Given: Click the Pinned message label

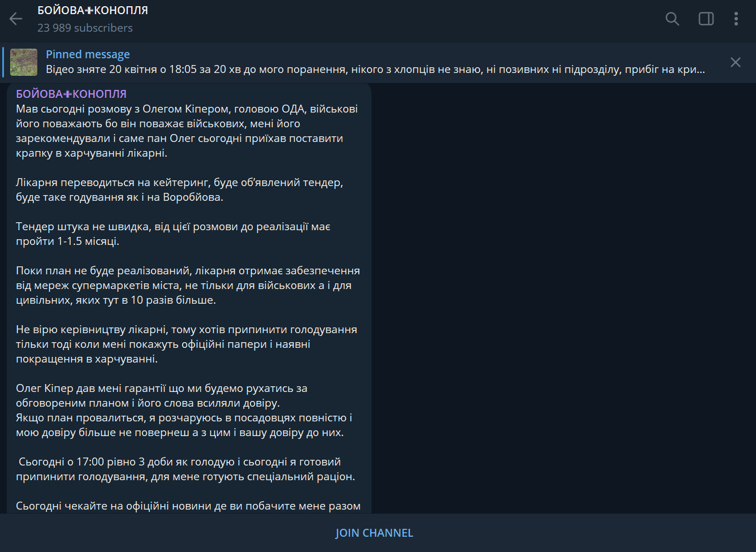Looking at the screenshot, I should pos(88,54).
